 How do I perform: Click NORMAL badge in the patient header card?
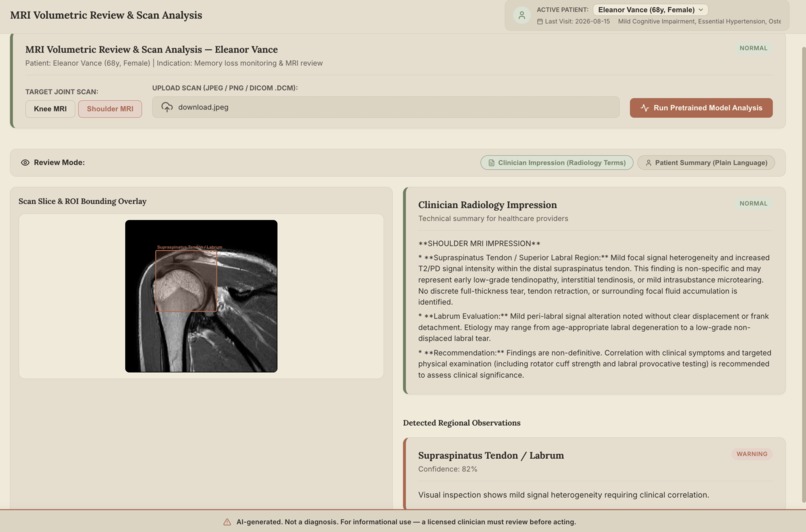tap(753, 48)
